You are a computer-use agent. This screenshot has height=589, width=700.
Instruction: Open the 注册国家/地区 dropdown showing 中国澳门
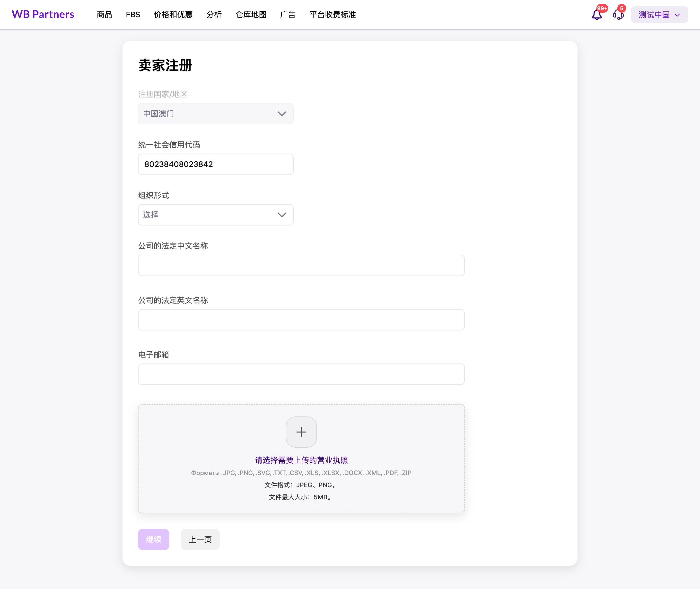[x=216, y=114]
